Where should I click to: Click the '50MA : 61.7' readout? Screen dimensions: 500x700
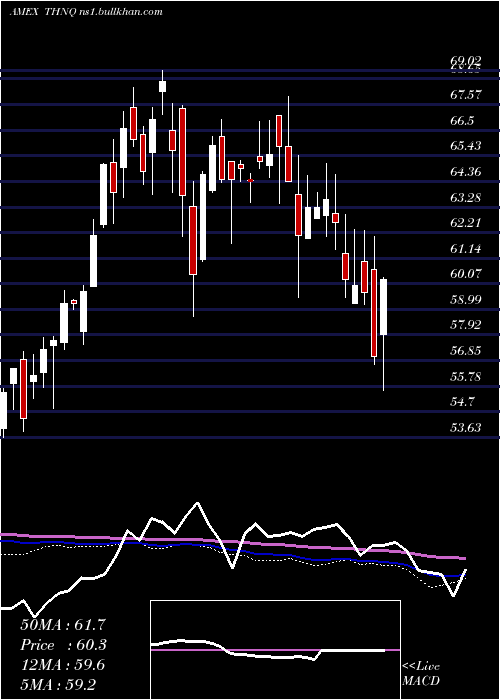pyautogui.click(x=63, y=625)
